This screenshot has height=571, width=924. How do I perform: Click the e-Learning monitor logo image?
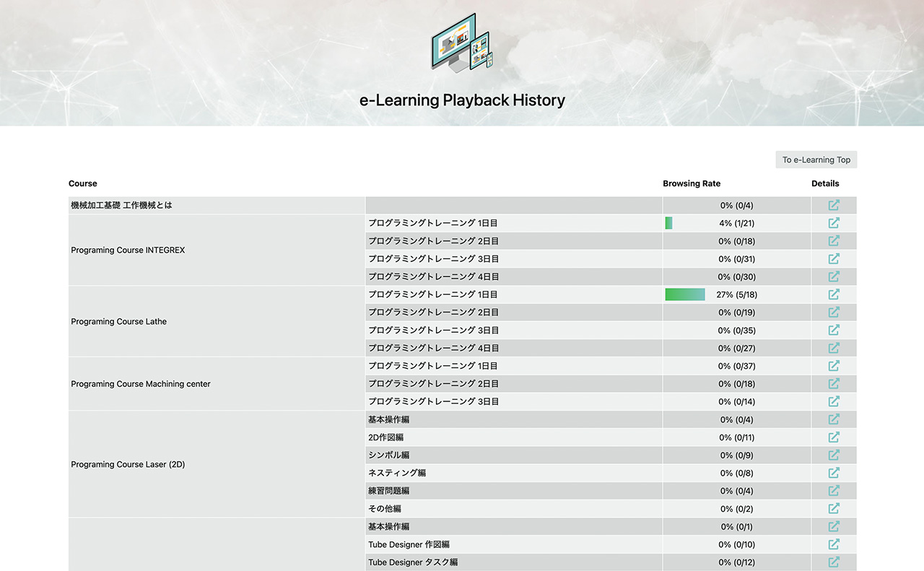(461, 42)
